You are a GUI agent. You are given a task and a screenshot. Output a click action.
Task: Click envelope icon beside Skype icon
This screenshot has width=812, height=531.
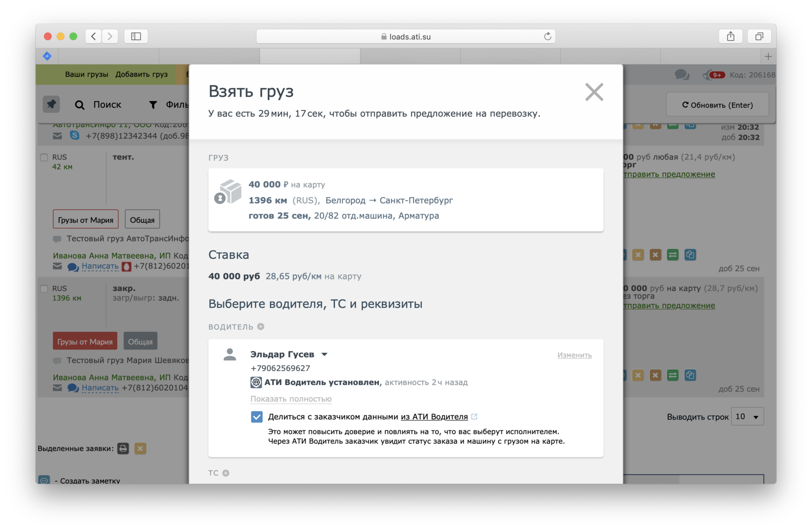[58, 136]
